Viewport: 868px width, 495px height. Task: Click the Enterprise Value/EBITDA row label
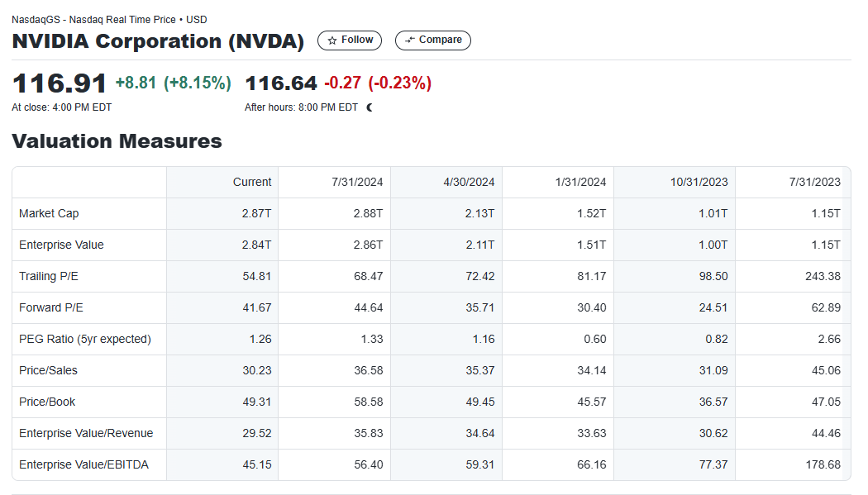point(83,464)
